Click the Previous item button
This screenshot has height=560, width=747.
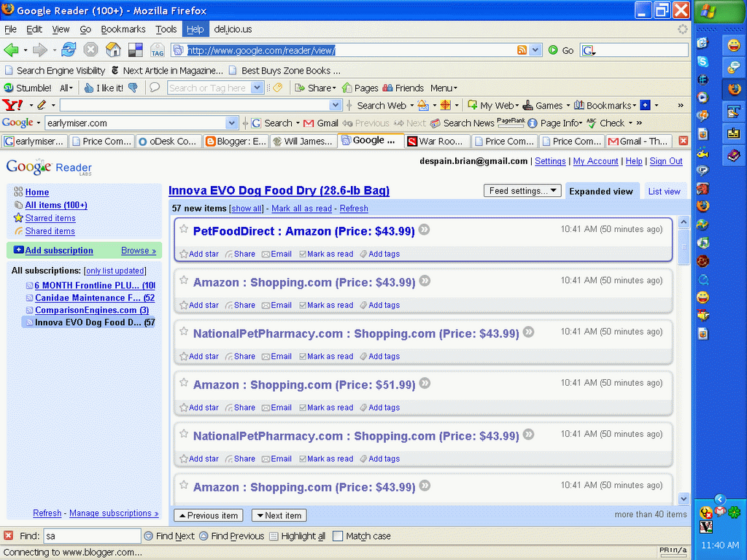209,516
